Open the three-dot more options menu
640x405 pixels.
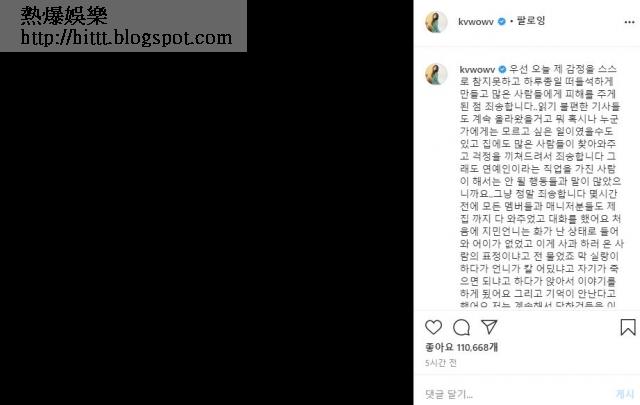click(x=629, y=22)
